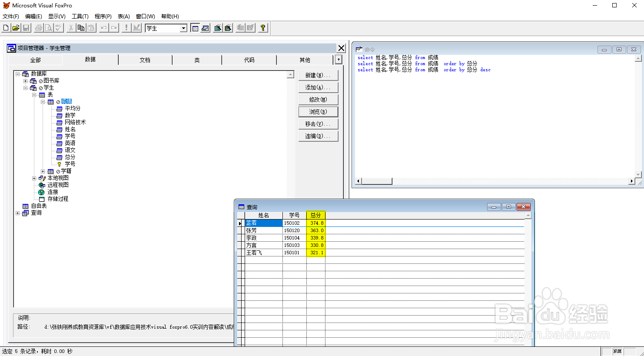The width and height of the screenshot is (644, 356).
Task: Click the Cut scissors icon
Action: pyautogui.click(x=71, y=28)
